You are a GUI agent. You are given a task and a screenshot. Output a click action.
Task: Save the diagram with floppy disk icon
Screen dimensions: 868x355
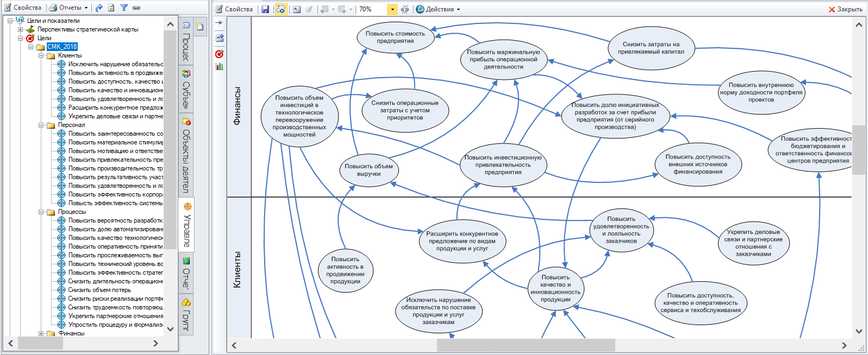point(265,9)
